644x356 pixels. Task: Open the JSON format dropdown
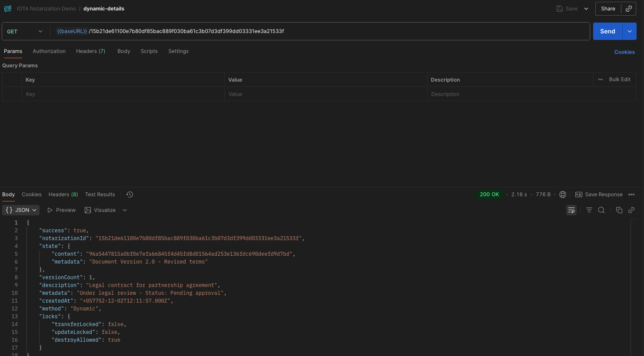21,210
